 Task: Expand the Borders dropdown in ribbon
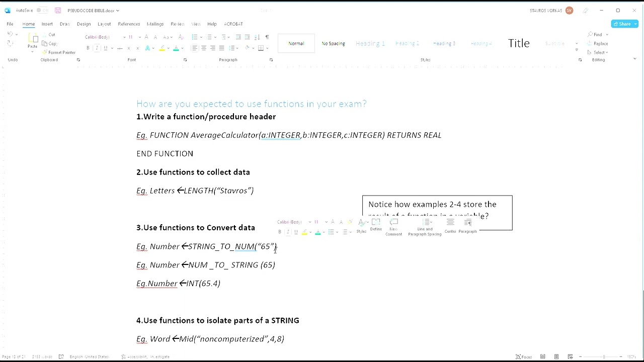tap(267, 48)
